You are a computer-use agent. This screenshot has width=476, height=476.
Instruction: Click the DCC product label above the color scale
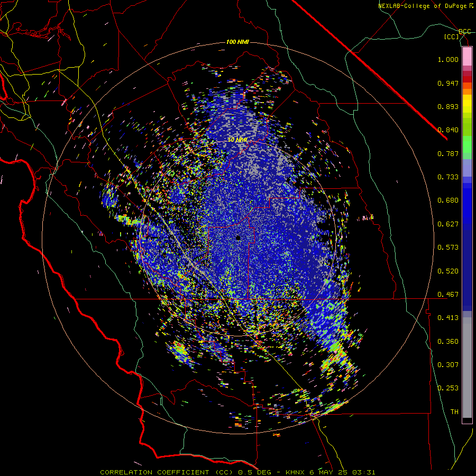click(464, 31)
